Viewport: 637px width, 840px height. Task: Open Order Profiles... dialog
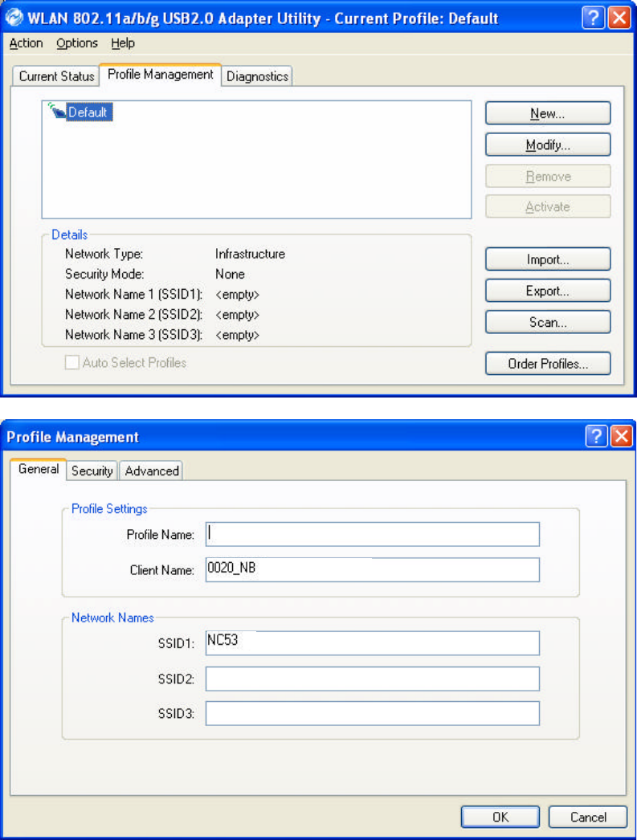[548, 364]
